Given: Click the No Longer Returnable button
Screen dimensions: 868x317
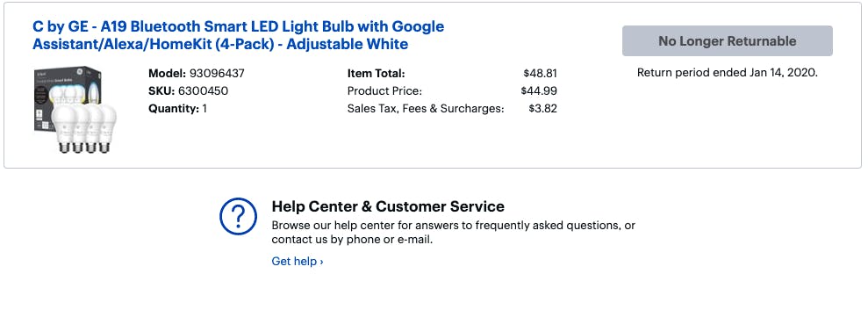Looking at the screenshot, I should click(727, 41).
